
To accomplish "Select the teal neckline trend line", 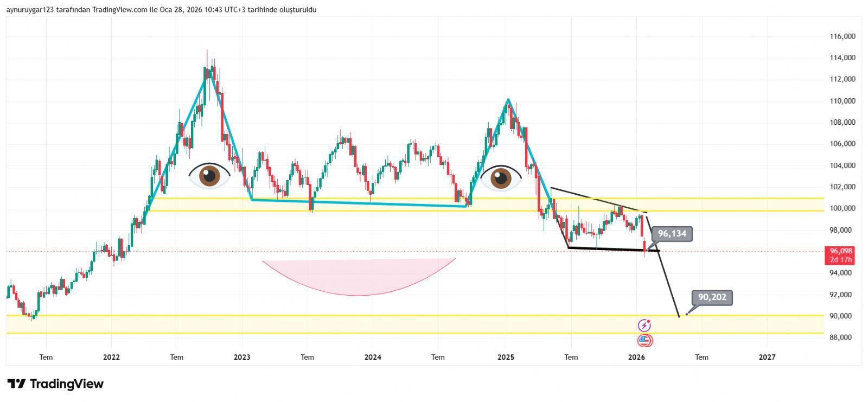I will pyautogui.click(x=358, y=203).
